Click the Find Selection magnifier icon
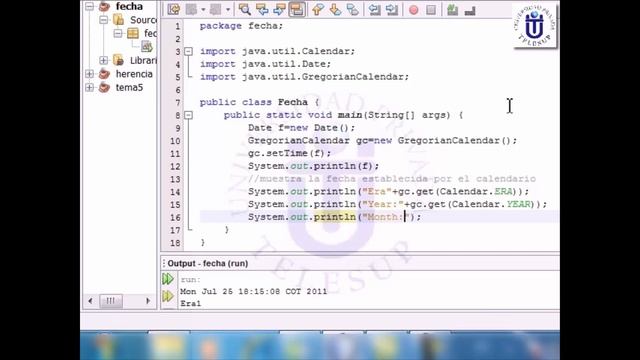 click(x=244, y=9)
